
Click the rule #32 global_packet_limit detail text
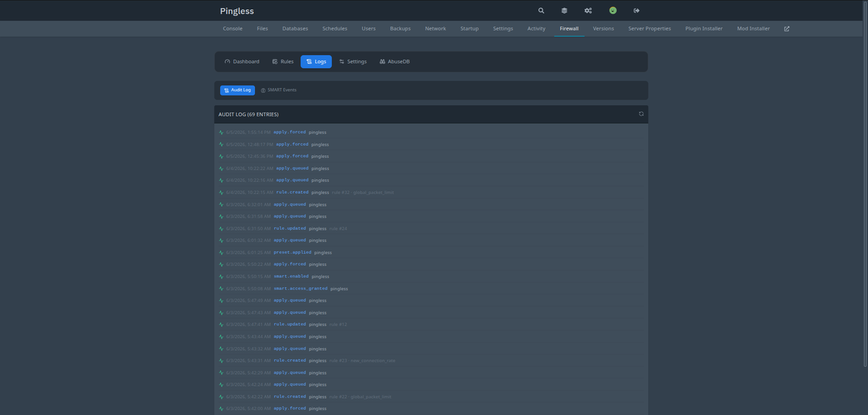(362, 193)
